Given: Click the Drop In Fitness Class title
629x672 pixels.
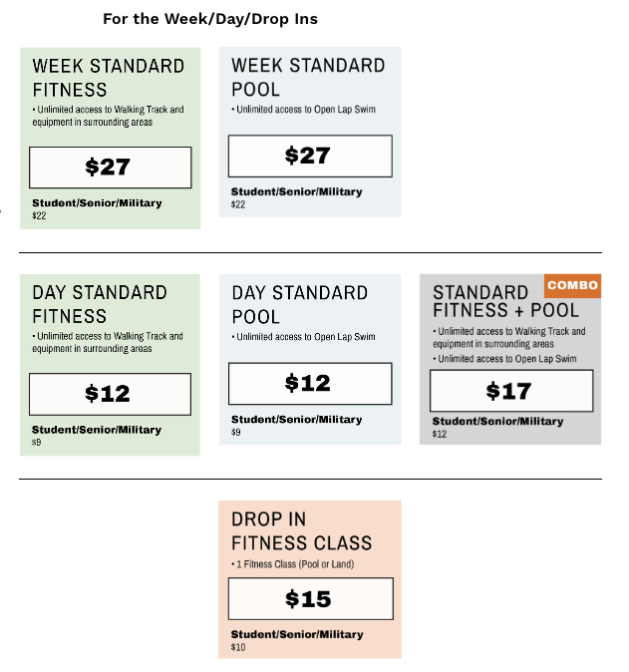Looking at the screenshot, I should 301,531.
